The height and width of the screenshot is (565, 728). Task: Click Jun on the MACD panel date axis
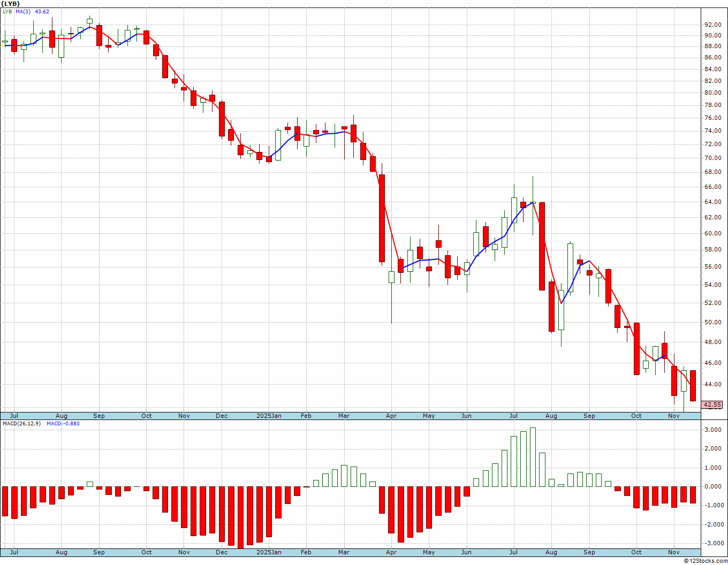tap(466, 552)
